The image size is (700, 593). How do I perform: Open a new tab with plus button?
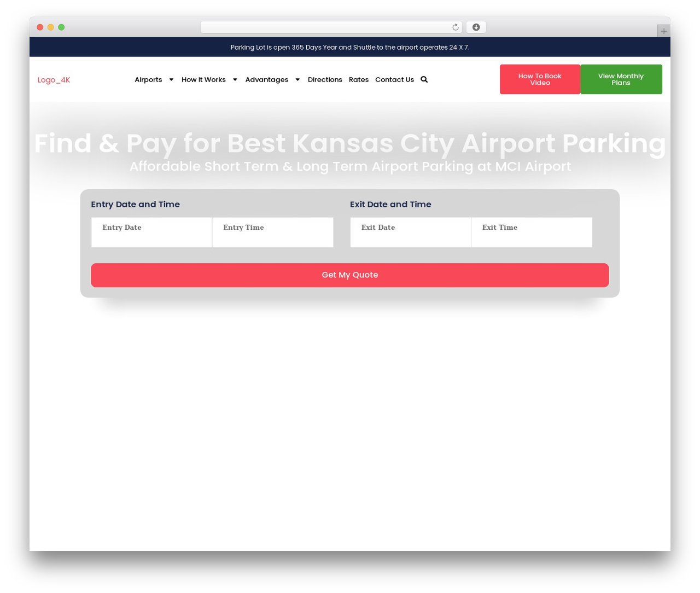point(663,31)
